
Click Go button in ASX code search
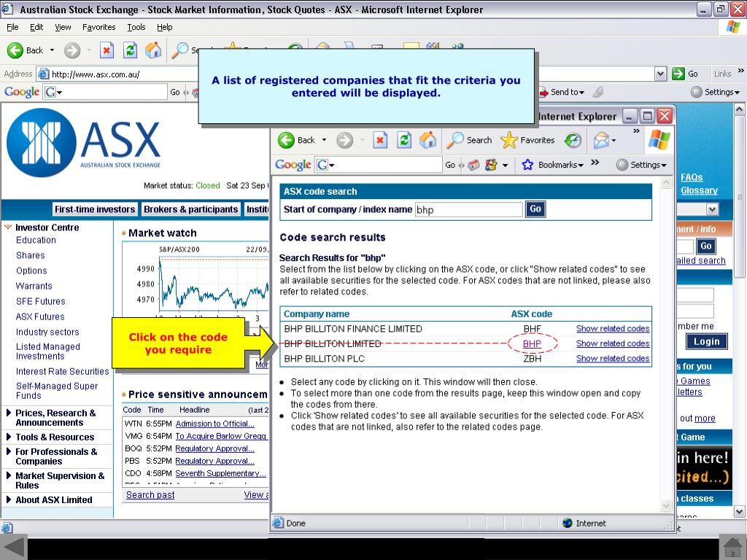click(535, 209)
